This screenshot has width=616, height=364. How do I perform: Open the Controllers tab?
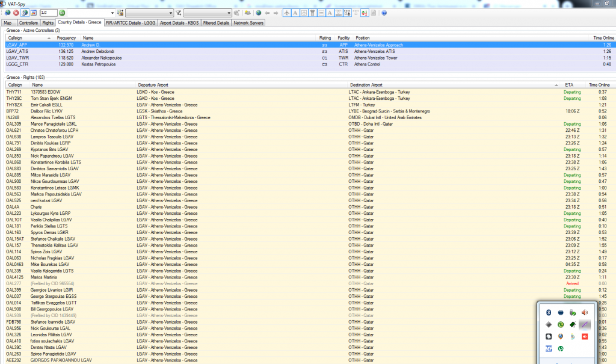click(x=28, y=23)
